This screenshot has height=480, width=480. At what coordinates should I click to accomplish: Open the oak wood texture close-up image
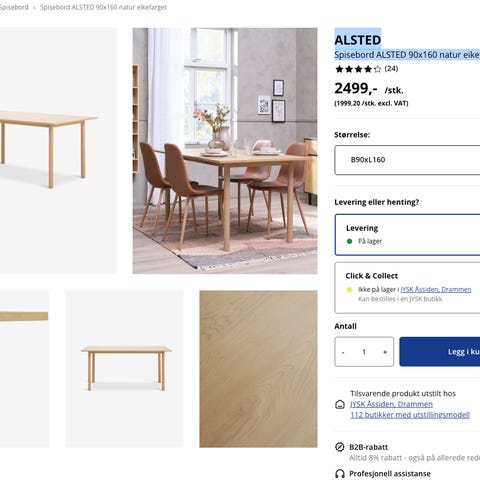pos(258,369)
